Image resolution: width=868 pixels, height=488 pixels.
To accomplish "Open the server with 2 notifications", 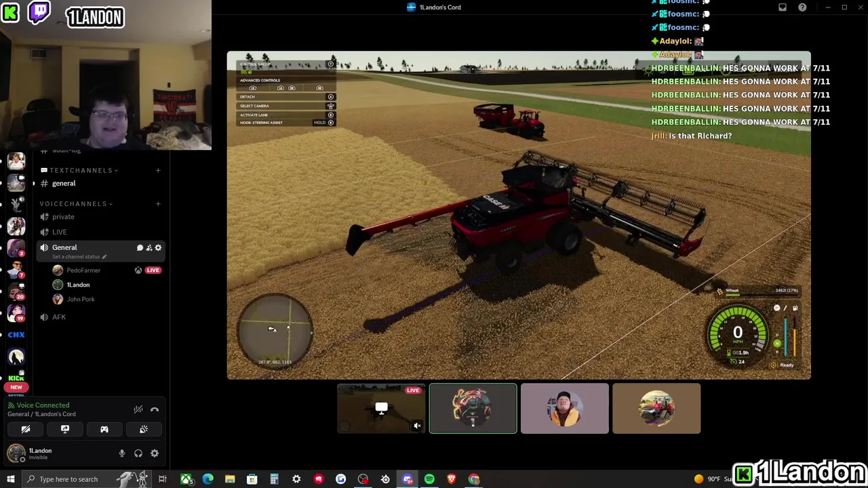I will 16,247.
